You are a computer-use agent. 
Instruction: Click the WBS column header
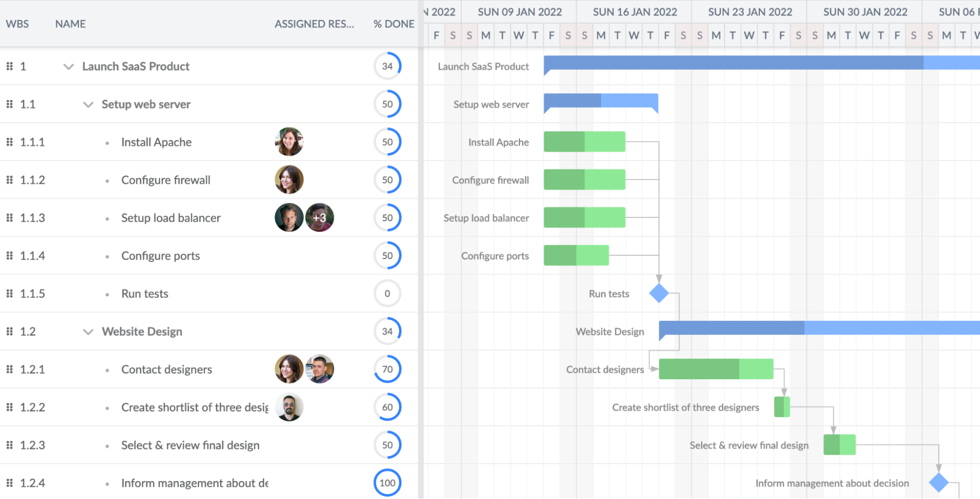pyautogui.click(x=18, y=24)
